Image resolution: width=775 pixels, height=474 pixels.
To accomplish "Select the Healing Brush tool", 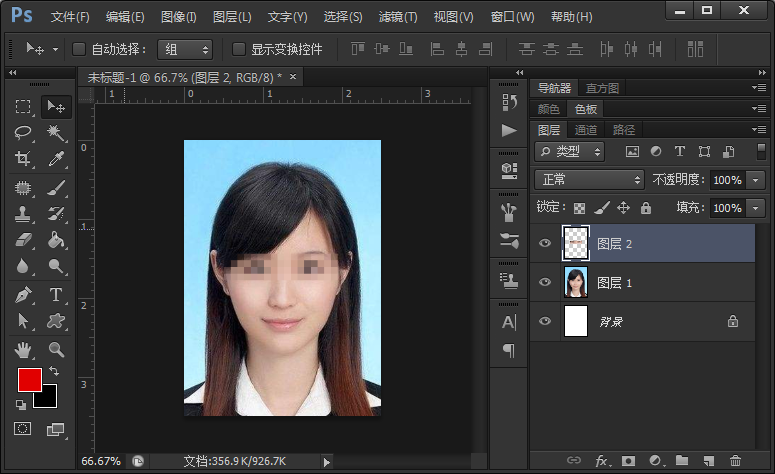I will pyautogui.click(x=23, y=188).
